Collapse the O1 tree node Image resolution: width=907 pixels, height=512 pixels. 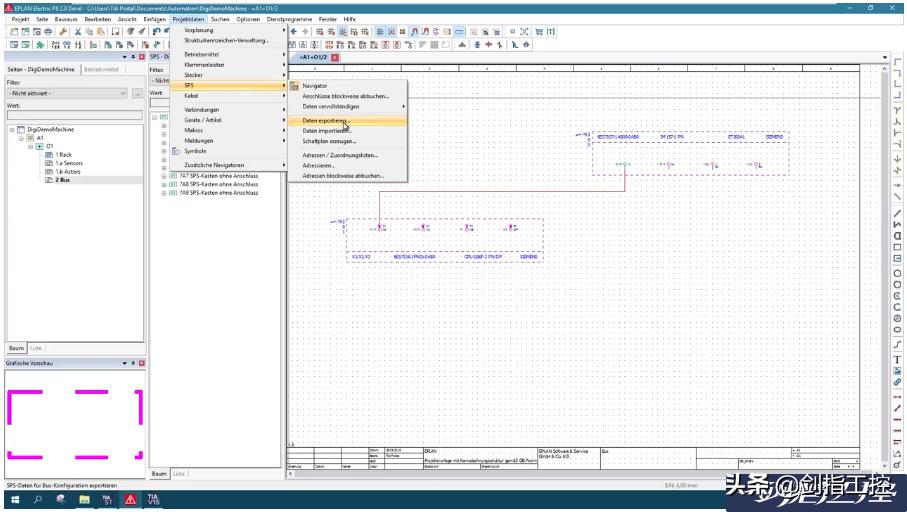click(31, 146)
